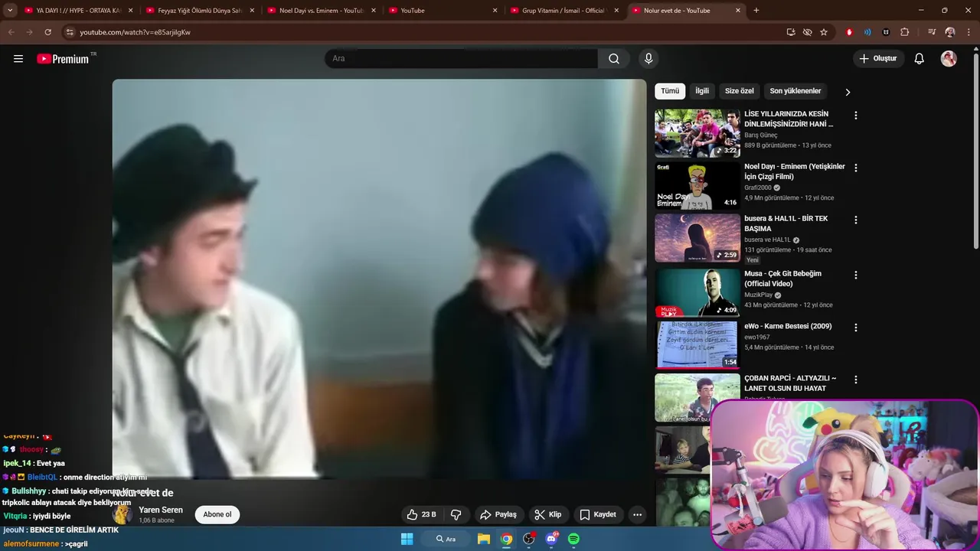The width and height of the screenshot is (980, 551).
Task: Open options menu for eWo - Karne Bestesi
Action: pyautogui.click(x=856, y=327)
